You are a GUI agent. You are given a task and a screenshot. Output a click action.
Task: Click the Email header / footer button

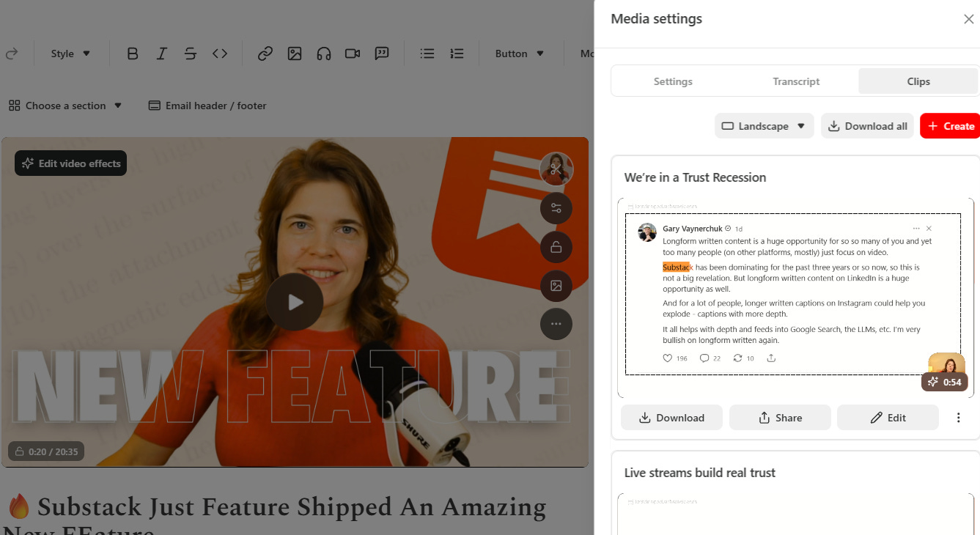(207, 106)
